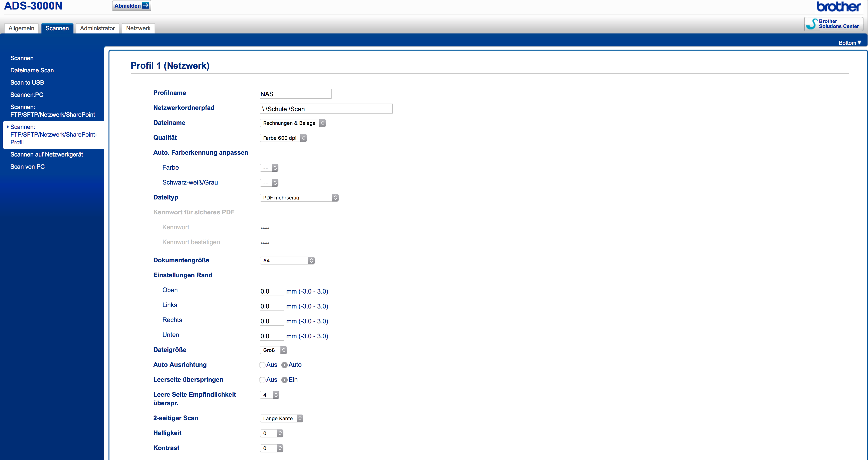
Task: Click the ADS-3000N model title
Action: [x=33, y=6]
